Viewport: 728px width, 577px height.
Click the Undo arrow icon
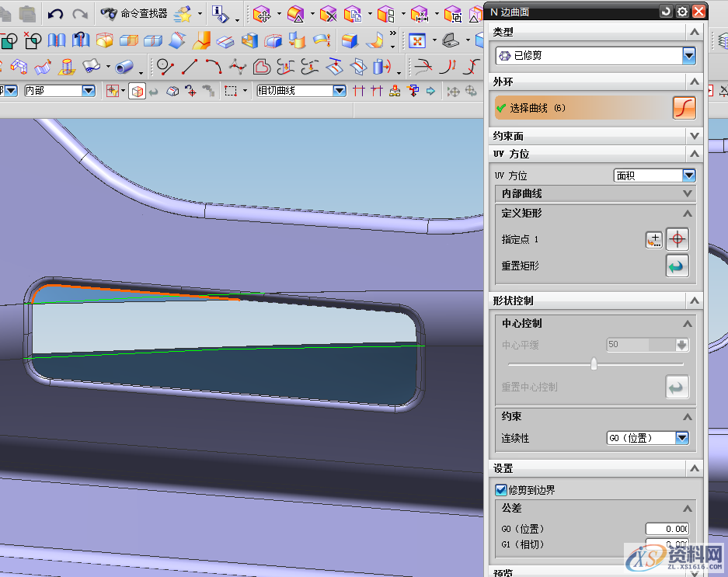54,13
